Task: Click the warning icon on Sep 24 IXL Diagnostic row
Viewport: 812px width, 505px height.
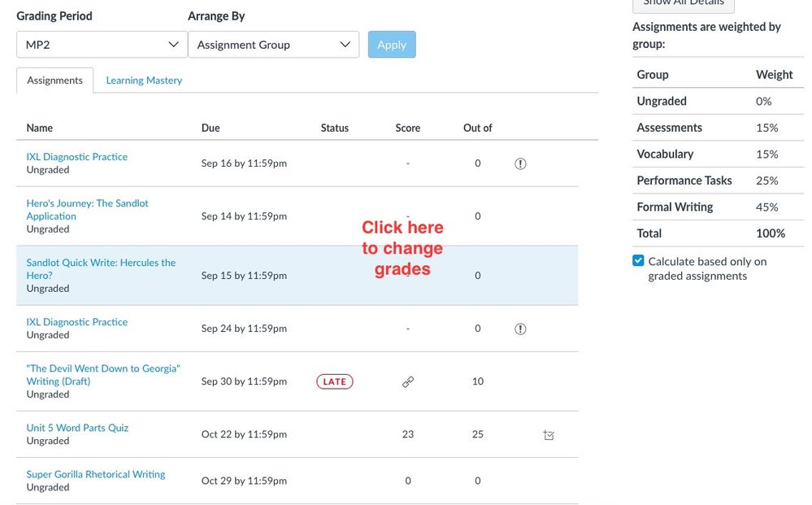Action: (x=520, y=329)
